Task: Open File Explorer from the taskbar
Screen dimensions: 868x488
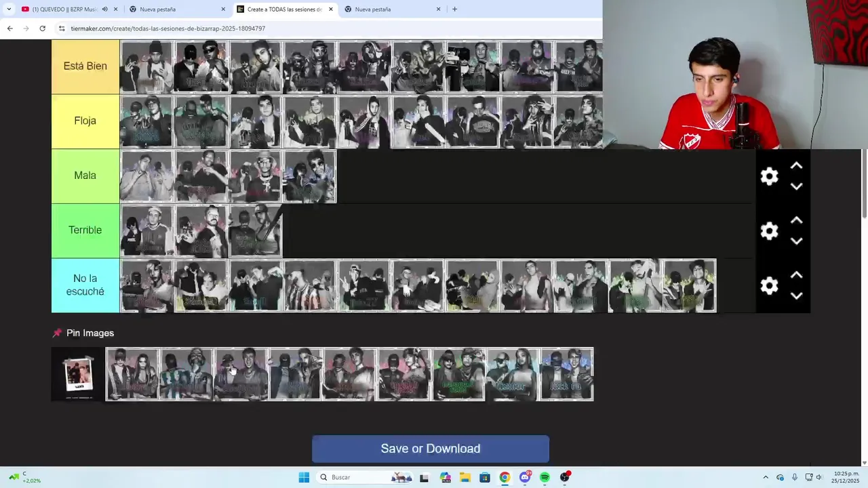Action: coord(465,477)
